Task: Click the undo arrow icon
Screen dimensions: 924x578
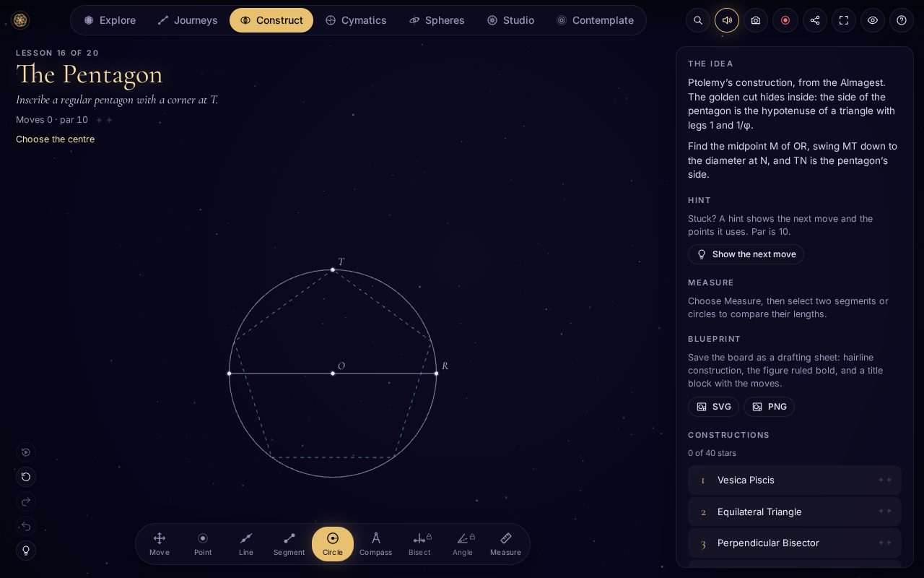Action: pyautogui.click(x=26, y=526)
